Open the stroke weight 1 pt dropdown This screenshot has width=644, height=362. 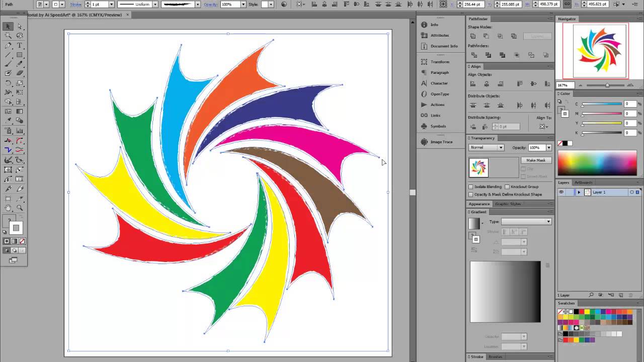(111, 4)
